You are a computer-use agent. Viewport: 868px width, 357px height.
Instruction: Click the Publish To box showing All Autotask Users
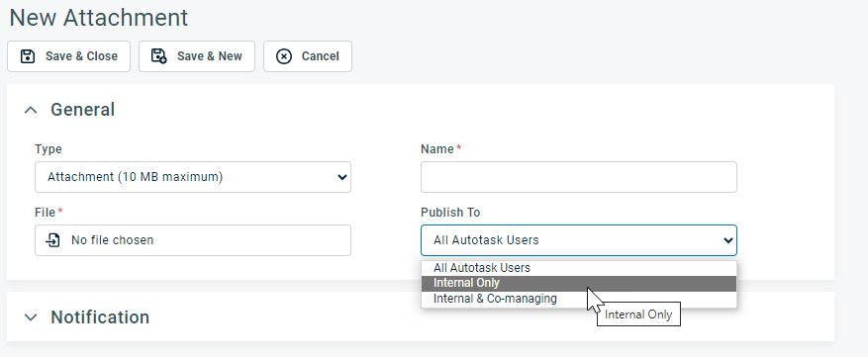pos(578,240)
